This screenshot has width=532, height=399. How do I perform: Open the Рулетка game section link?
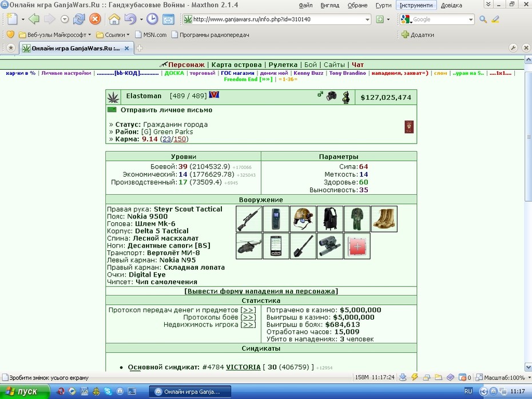[x=283, y=65]
